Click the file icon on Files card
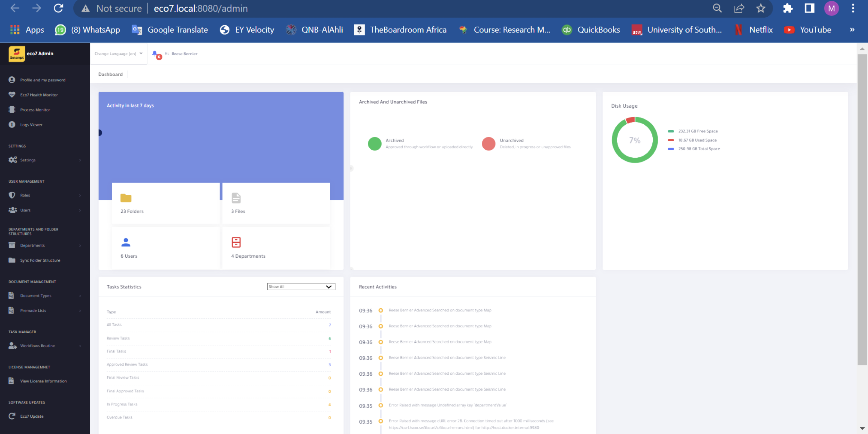This screenshot has width=868, height=434. point(236,198)
